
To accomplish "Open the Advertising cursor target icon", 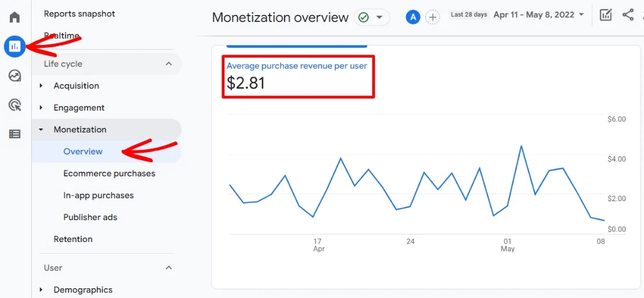I will (15, 105).
